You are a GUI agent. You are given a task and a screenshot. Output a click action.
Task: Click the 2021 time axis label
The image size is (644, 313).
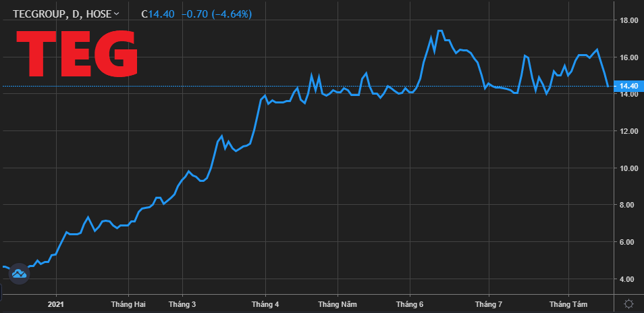pos(56,304)
